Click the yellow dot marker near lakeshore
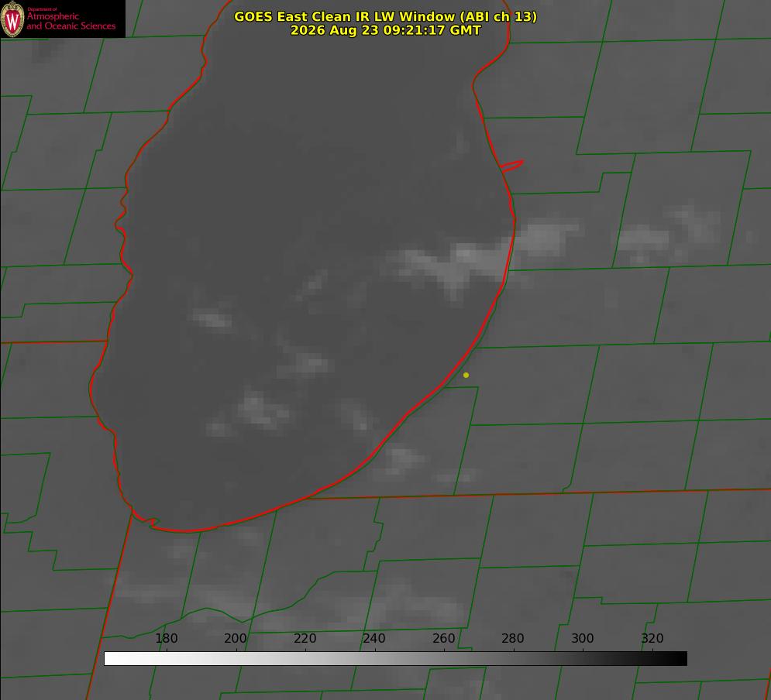Screen dimensions: 771x700 (x=466, y=375)
